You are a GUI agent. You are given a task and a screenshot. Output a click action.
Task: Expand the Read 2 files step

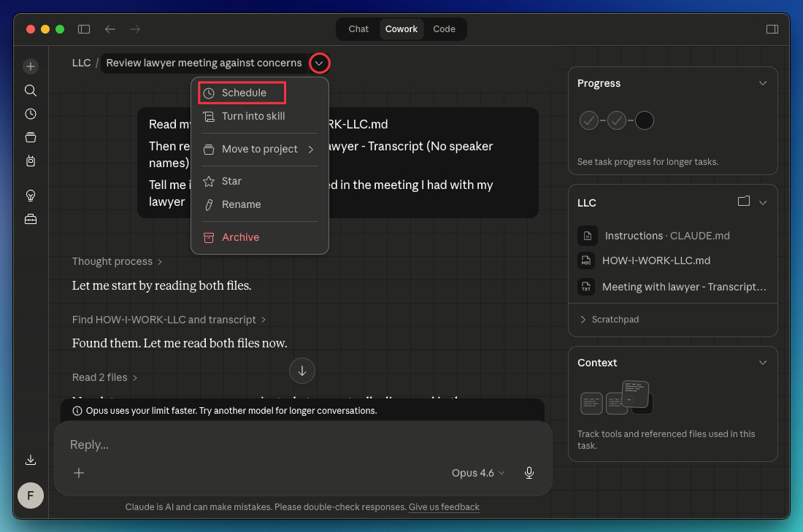coord(104,377)
